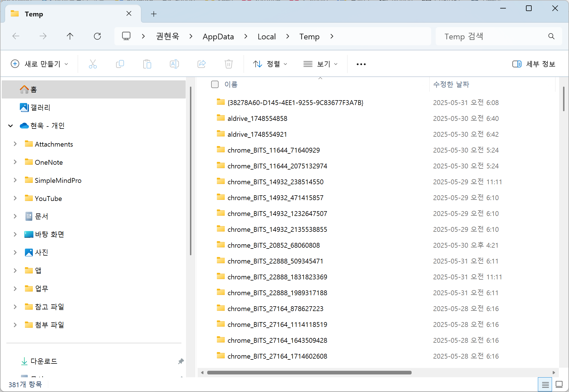Click the Delete trash icon
Image resolution: width=569 pixels, height=392 pixels.
coord(229,64)
